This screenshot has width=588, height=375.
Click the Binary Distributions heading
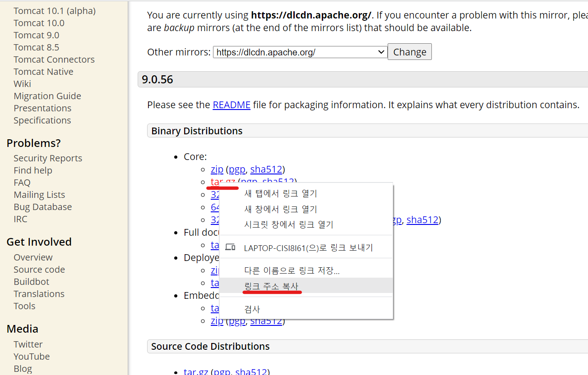click(197, 131)
